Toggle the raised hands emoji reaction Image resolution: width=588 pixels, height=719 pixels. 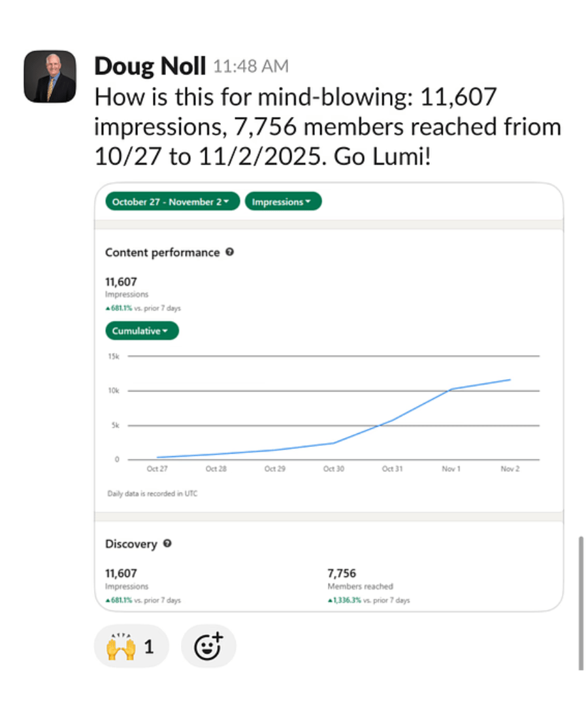pos(131,646)
